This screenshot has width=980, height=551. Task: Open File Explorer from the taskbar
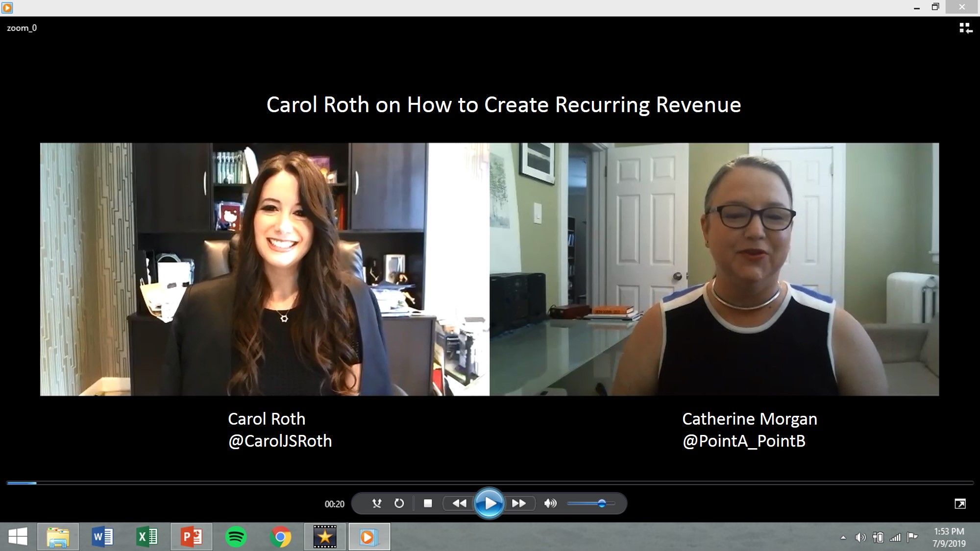coord(58,537)
